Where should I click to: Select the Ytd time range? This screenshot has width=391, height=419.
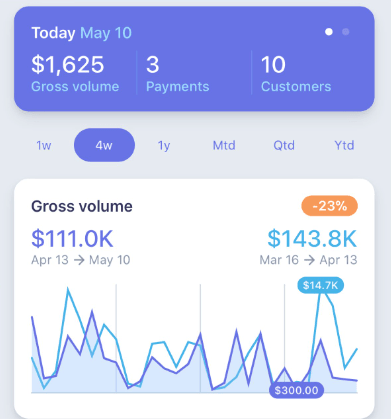[x=344, y=146]
